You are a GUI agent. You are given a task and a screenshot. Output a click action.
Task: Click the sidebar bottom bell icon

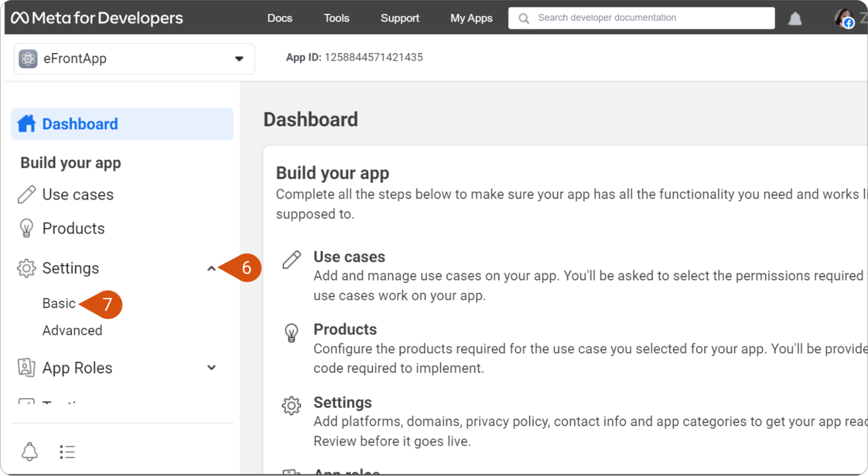30,452
